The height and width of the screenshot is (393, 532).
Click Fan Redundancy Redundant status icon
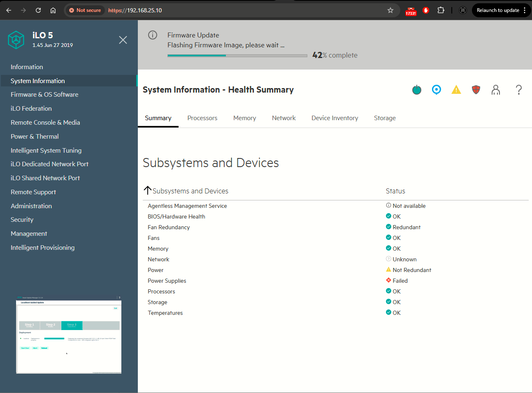388,227
